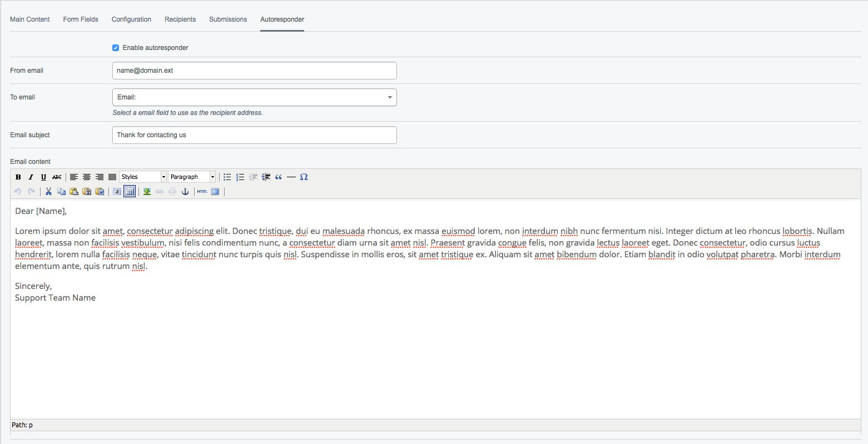868x444 pixels.
Task: Insert a bulleted list
Action: coord(227,177)
